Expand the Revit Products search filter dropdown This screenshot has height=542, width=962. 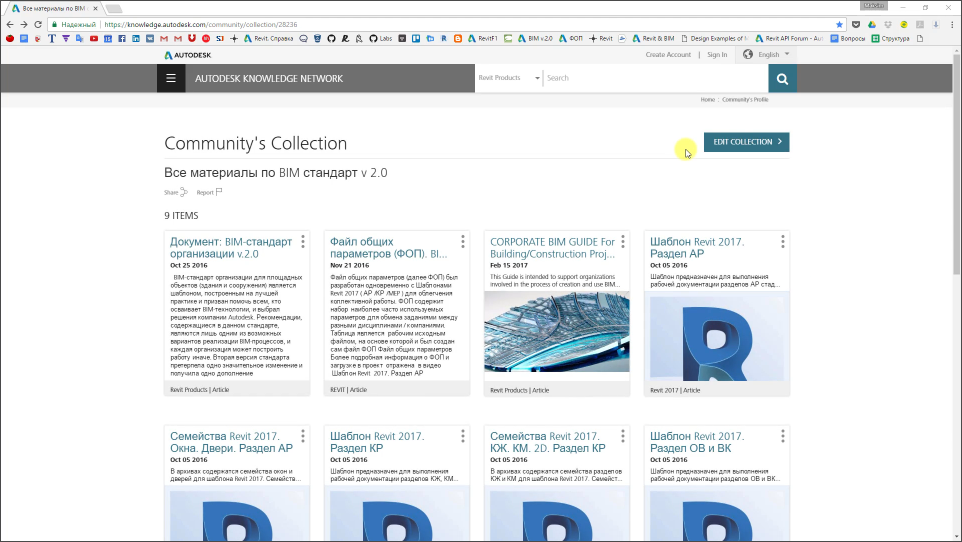pos(509,78)
